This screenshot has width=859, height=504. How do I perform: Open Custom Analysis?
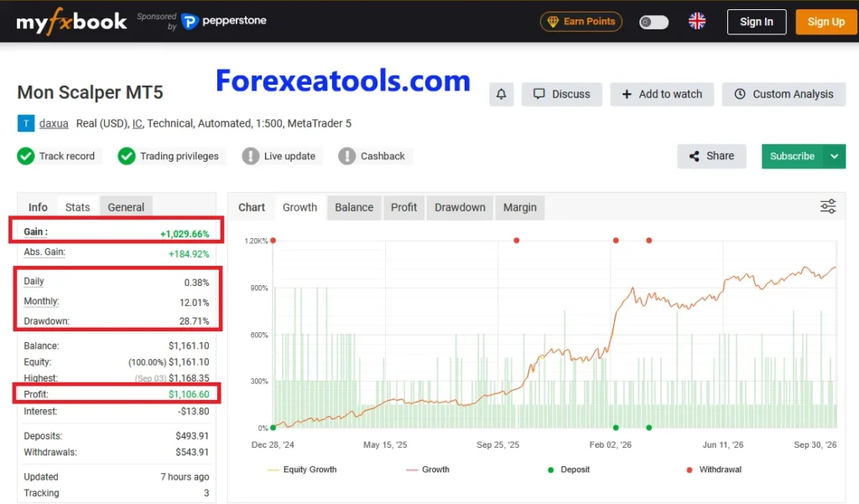[784, 94]
